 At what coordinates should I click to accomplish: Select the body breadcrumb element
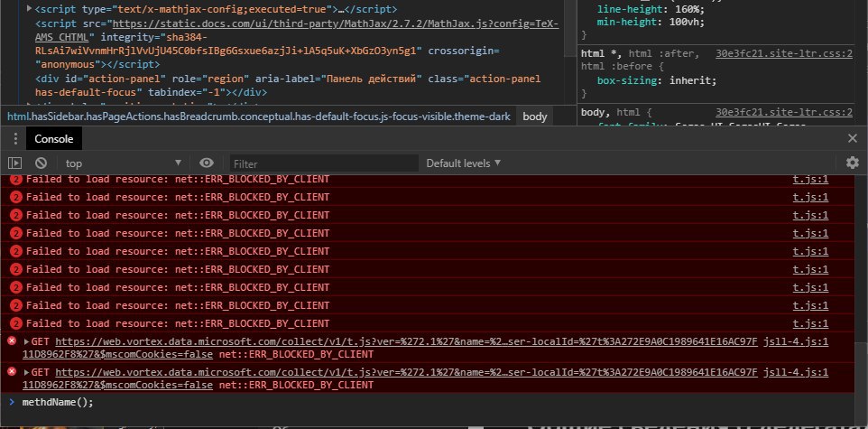coord(534,117)
